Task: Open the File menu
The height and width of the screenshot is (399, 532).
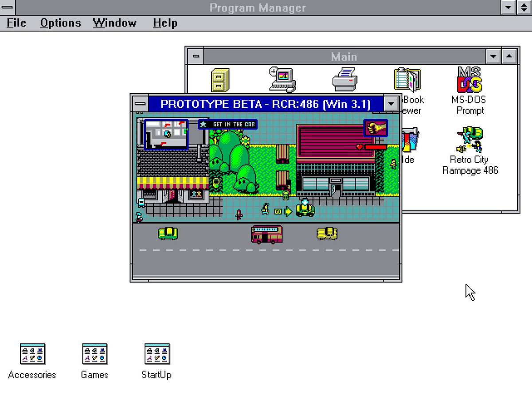Action: click(x=16, y=23)
